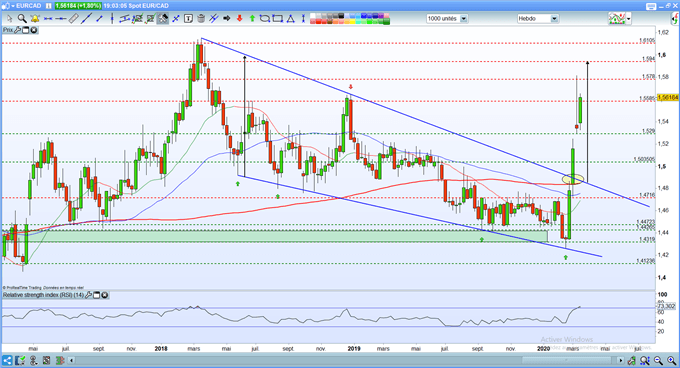The image size is (680, 368).
Task: Open RSI indicator wrench settings
Action: tap(88, 295)
